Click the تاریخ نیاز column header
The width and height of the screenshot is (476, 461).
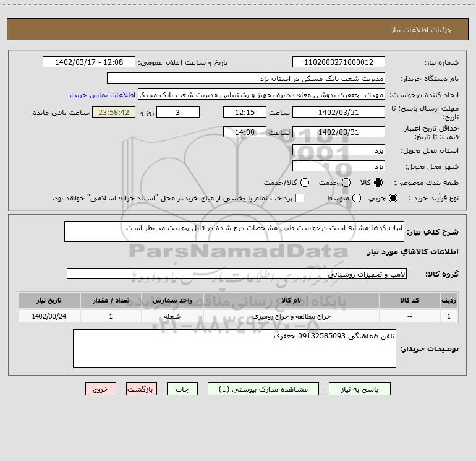(49, 300)
